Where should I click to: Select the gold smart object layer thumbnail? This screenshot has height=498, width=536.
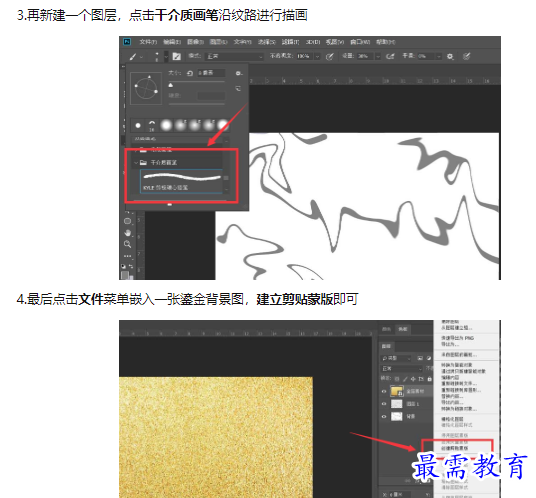397,391
